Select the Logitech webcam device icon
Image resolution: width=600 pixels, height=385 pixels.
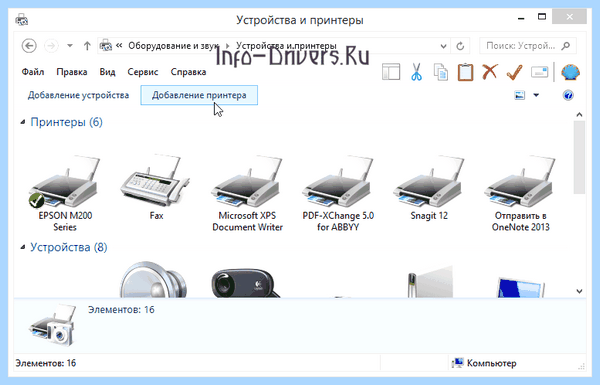point(245,282)
